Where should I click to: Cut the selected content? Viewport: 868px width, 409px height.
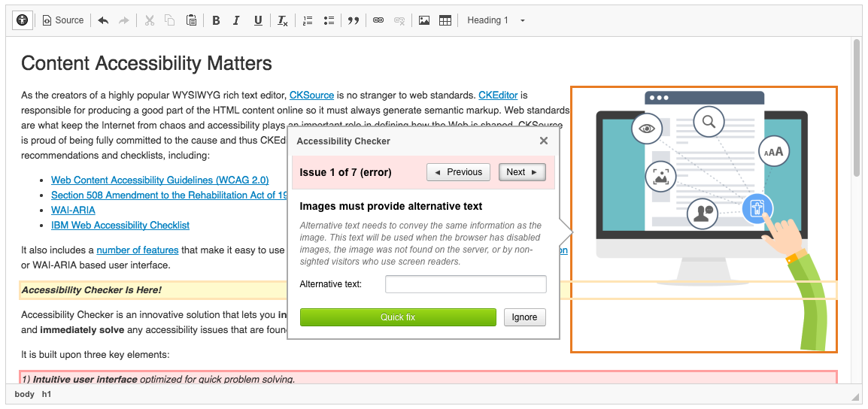click(149, 20)
